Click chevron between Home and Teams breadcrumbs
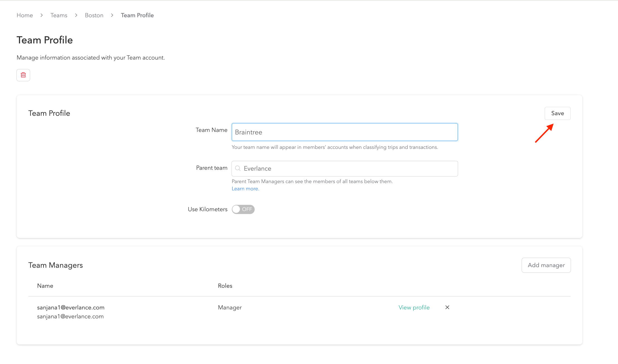The height and width of the screenshot is (364, 618). [x=42, y=15]
